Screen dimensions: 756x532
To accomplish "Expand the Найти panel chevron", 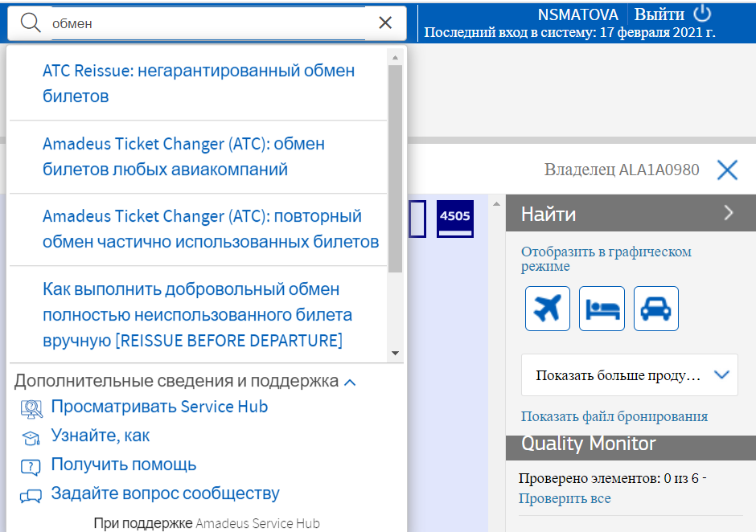I will [729, 213].
